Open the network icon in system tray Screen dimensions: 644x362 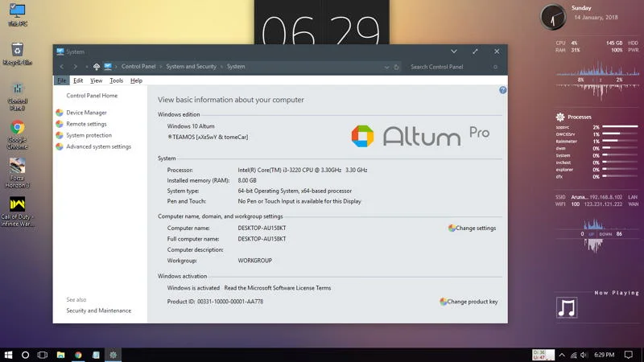click(573, 355)
